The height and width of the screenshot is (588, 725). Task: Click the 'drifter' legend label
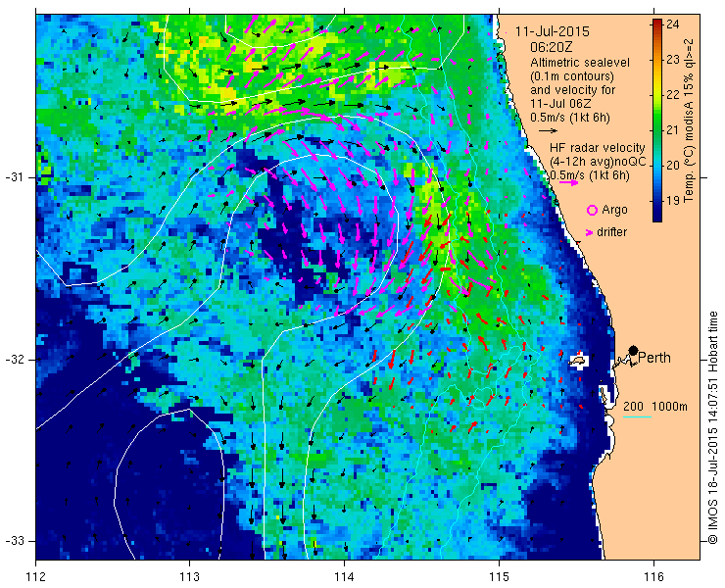(x=611, y=232)
